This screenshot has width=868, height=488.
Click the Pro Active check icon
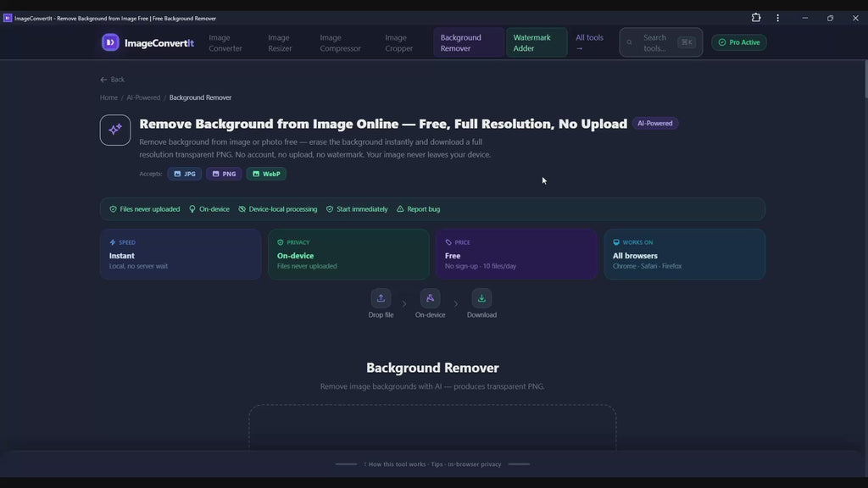click(x=722, y=42)
